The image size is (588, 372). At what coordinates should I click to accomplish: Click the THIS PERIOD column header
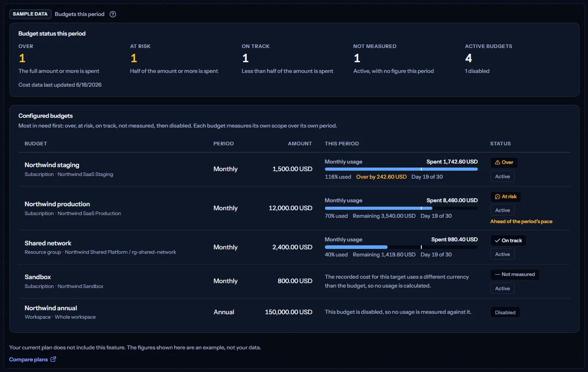point(342,144)
